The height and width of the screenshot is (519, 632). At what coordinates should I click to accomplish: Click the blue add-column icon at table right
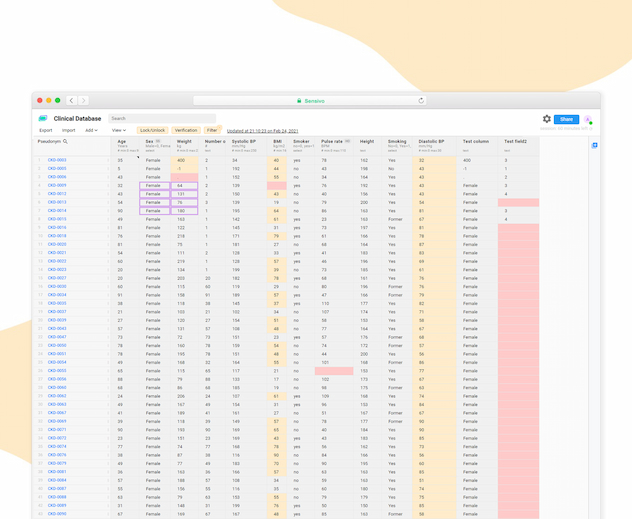point(595,145)
